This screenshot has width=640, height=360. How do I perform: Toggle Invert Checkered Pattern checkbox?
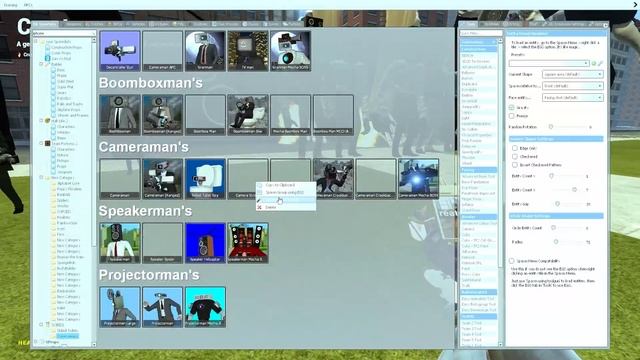[515, 165]
